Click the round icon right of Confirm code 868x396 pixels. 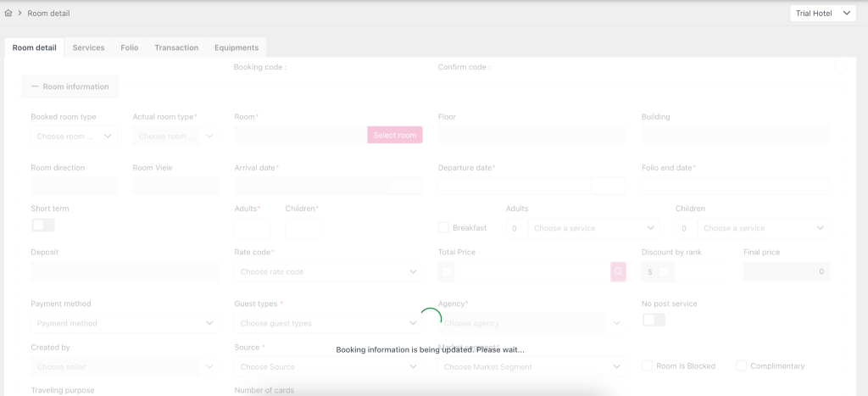[x=840, y=67]
